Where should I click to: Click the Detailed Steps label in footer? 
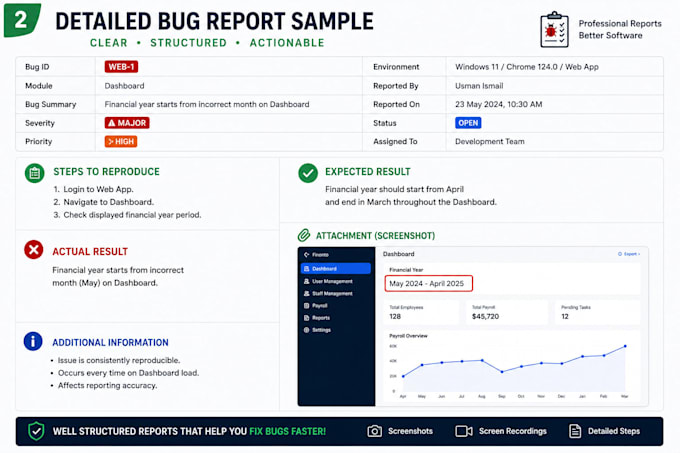[x=614, y=431]
